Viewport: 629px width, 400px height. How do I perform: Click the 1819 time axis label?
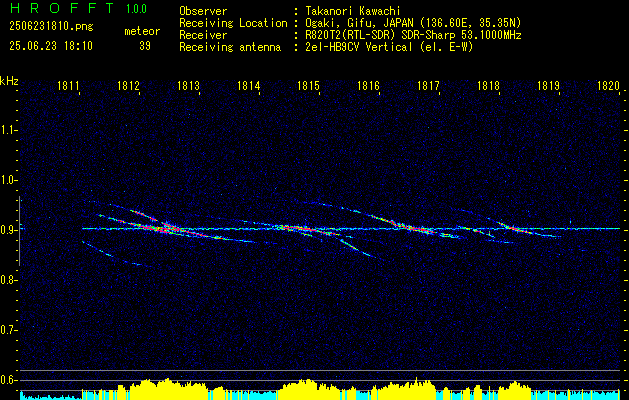548,85
